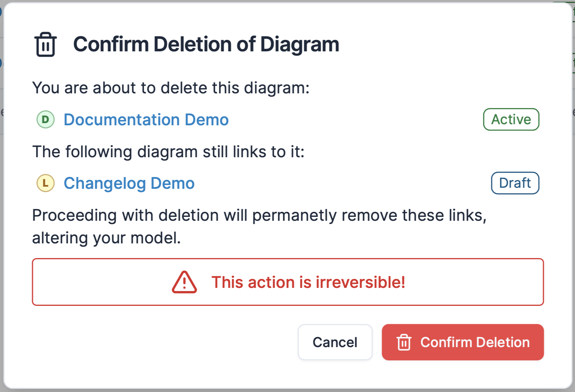The width and height of the screenshot is (575, 392).
Task: Click the 'Confirm Deletion of Diagram' heading
Action: pyautogui.click(x=206, y=45)
